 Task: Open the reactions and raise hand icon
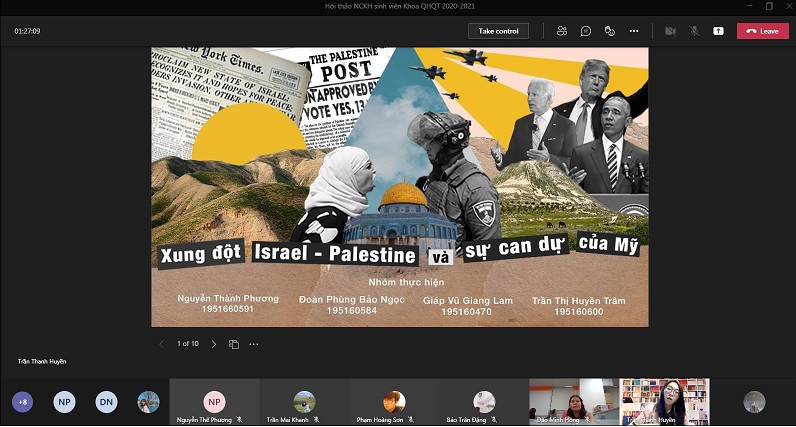610,31
